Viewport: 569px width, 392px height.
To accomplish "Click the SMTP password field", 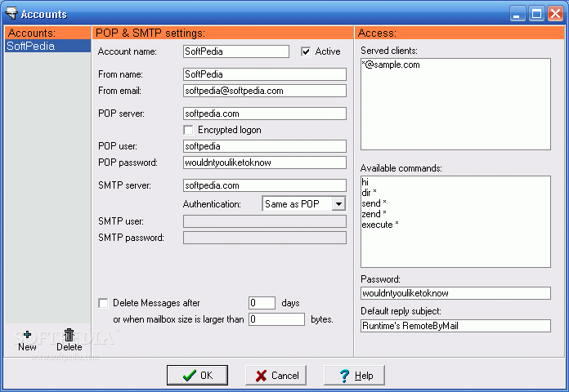I will click(265, 238).
